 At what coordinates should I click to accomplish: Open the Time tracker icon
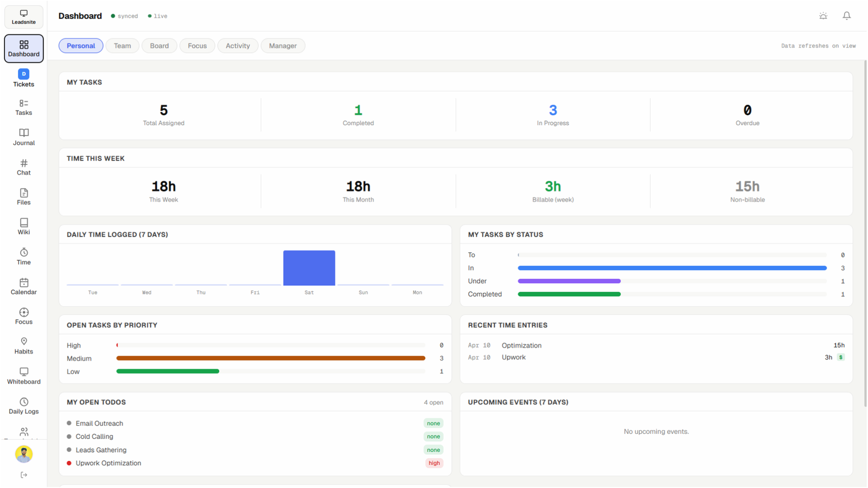(x=23, y=253)
